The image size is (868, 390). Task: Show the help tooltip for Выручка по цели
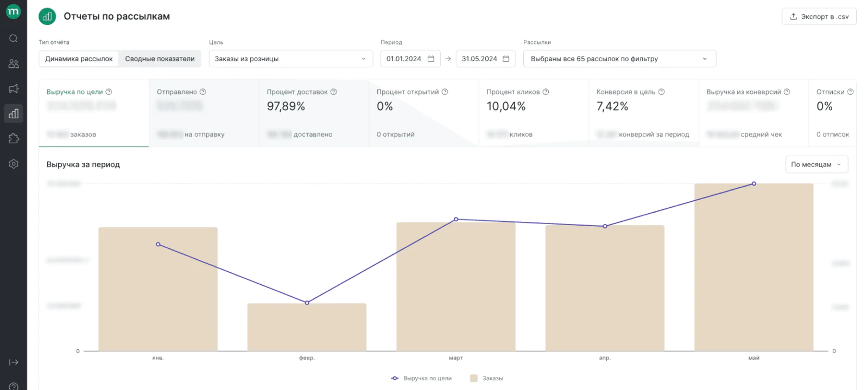point(109,92)
